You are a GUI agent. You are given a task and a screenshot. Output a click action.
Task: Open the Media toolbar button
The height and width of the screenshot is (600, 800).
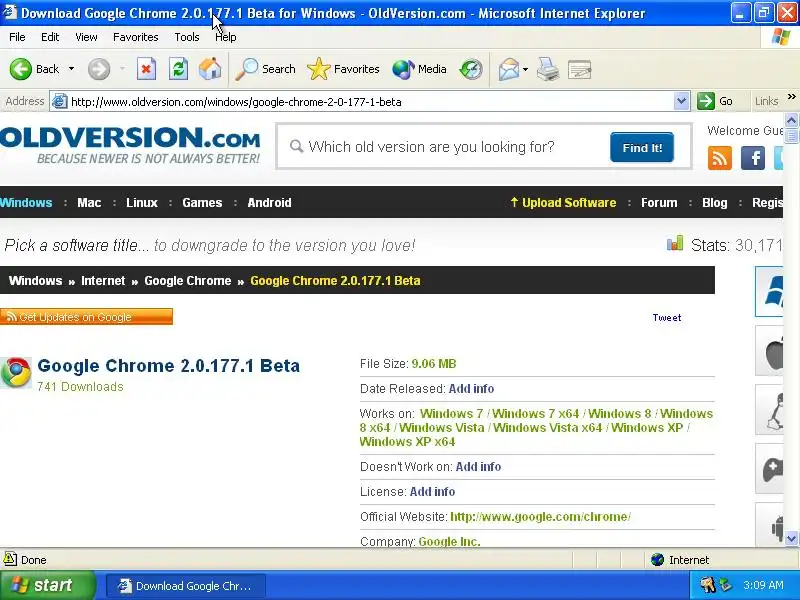click(419, 69)
